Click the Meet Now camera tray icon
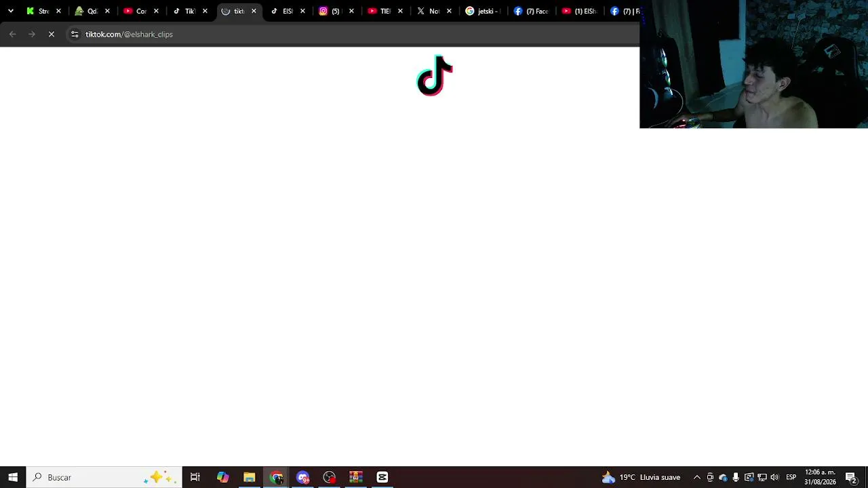 pos(710,477)
